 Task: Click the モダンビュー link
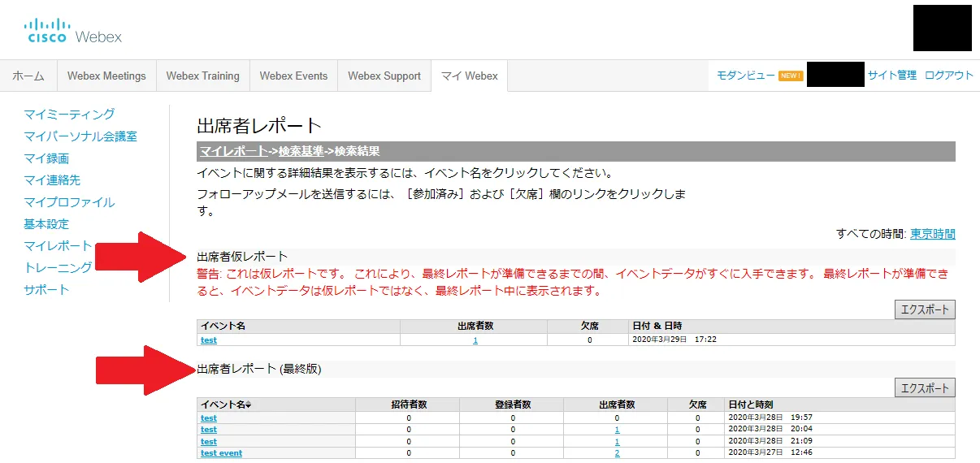click(745, 75)
